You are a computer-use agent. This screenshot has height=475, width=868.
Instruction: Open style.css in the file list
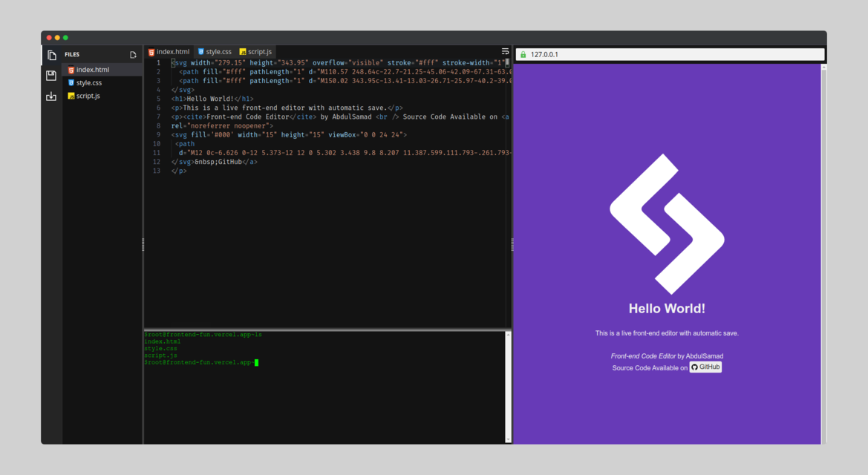click(102, 82)
